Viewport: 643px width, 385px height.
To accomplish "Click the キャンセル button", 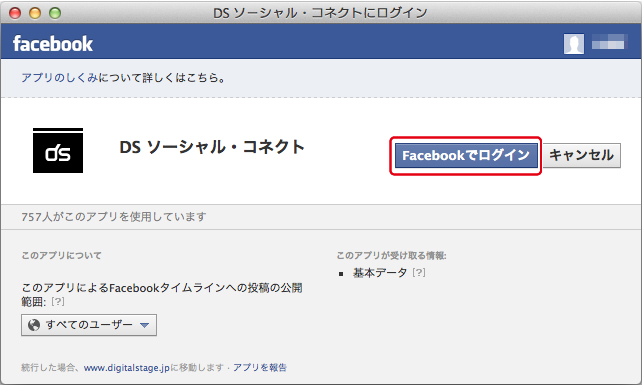I will coord(581,155).
